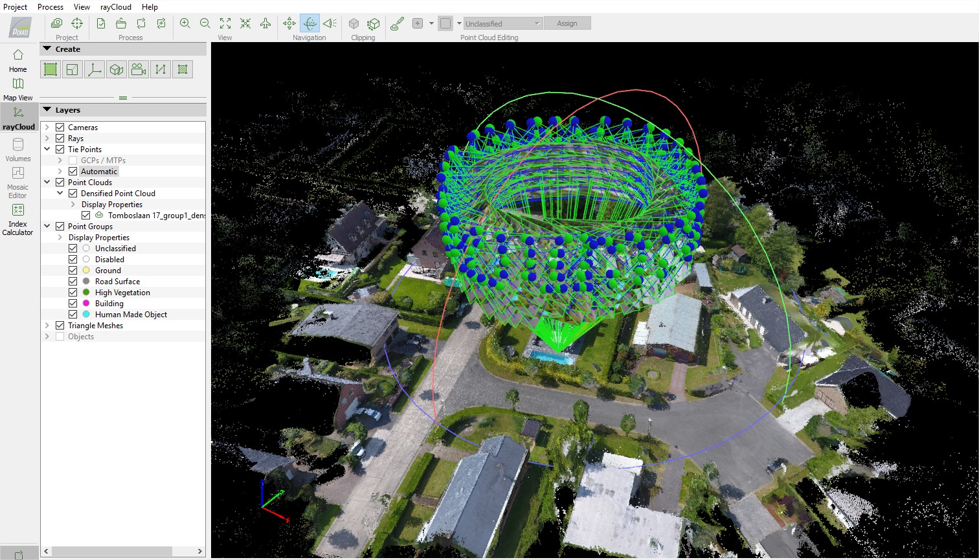Screen dimensions: 979x560
Task: Click the Layers panel horizontal scrollbar
Action: [x=111, y=552]
